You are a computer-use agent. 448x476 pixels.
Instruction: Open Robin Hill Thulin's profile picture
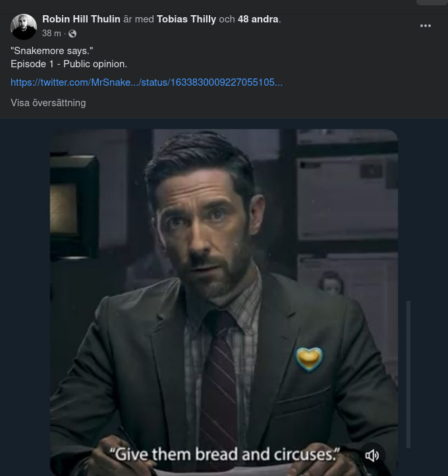click(24, 26)
